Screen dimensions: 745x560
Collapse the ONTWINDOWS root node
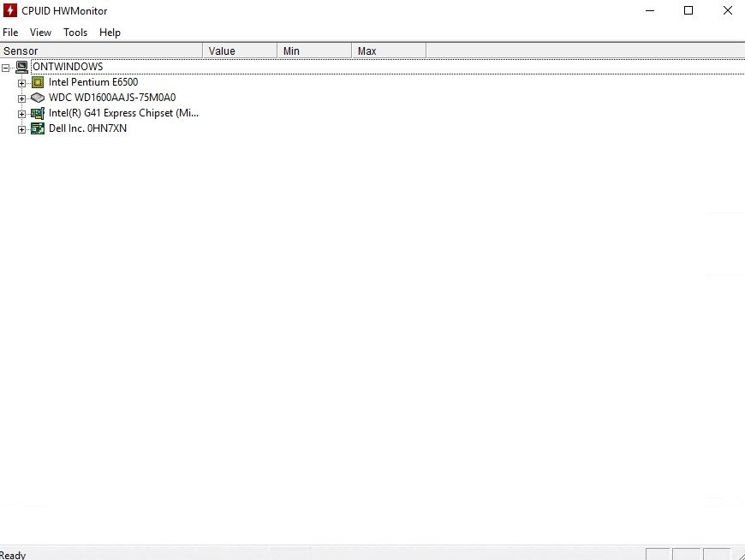6,68
